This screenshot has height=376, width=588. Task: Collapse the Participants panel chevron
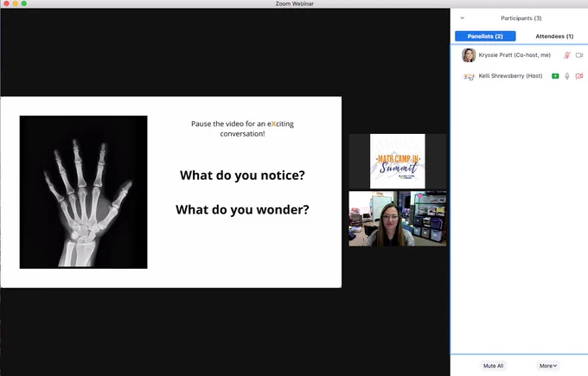pos(462,18)
